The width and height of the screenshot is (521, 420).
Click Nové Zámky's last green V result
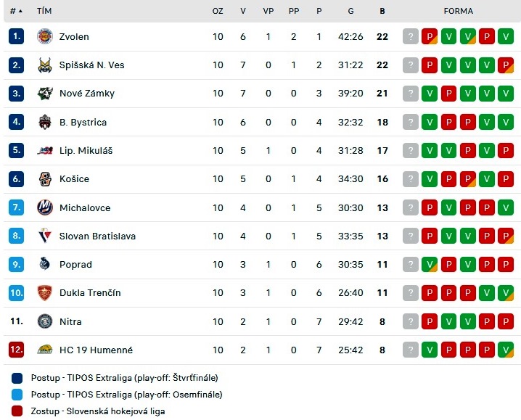pos(506,94)
